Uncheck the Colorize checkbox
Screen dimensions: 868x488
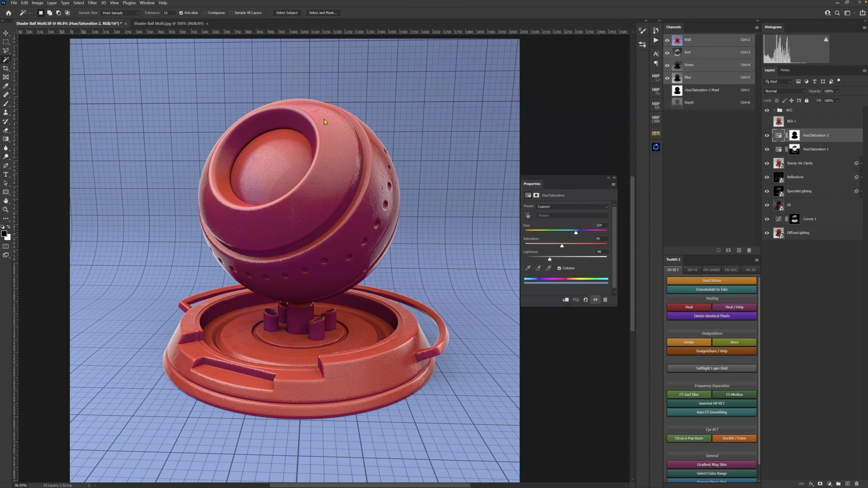(x=559, y=268)
